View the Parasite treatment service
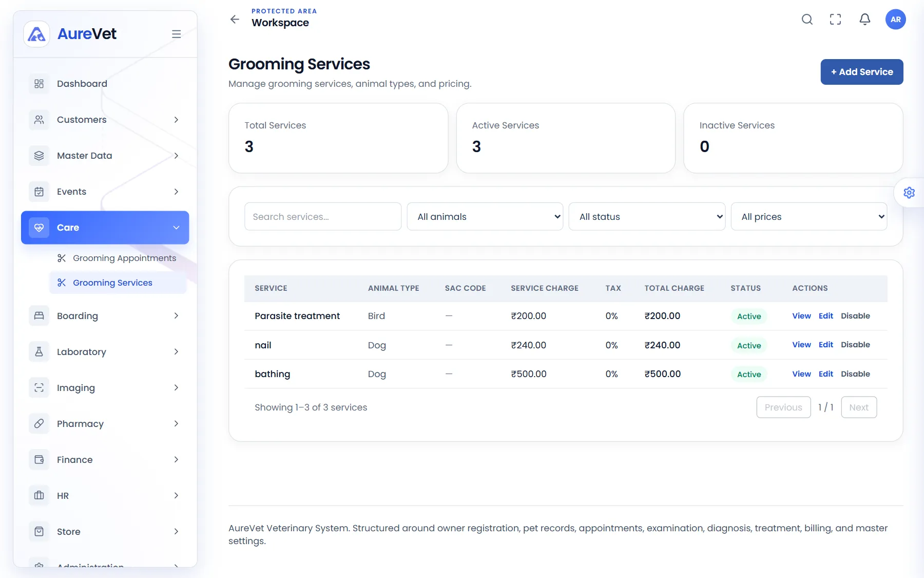The height and width of the screenshot is (578, 924). click(x=801, y=316)
